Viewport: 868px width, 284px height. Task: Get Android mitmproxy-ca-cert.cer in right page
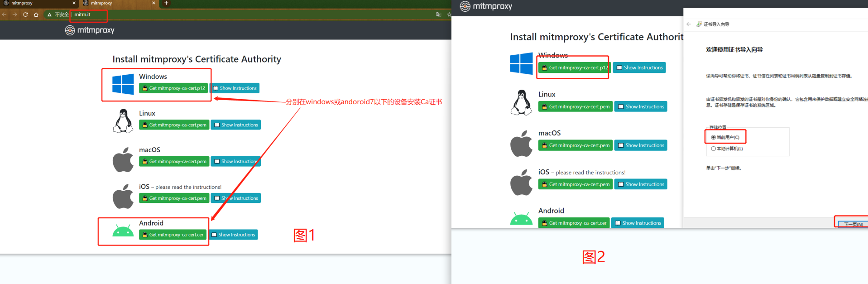coord(574,223)
